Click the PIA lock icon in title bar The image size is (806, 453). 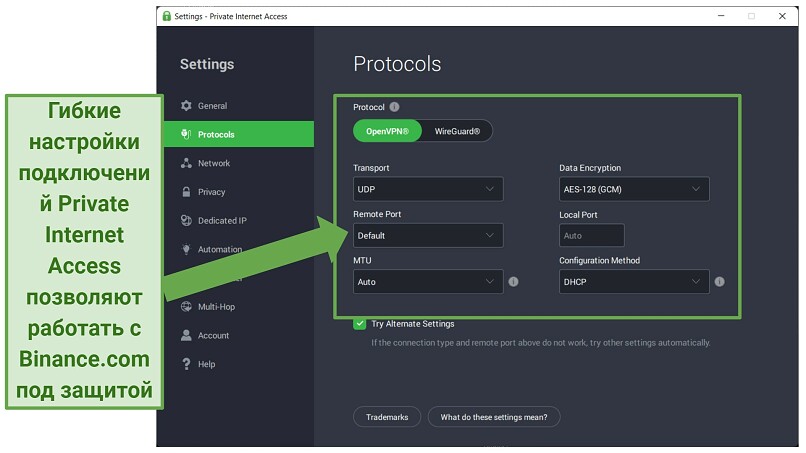(x=167, y=16)
